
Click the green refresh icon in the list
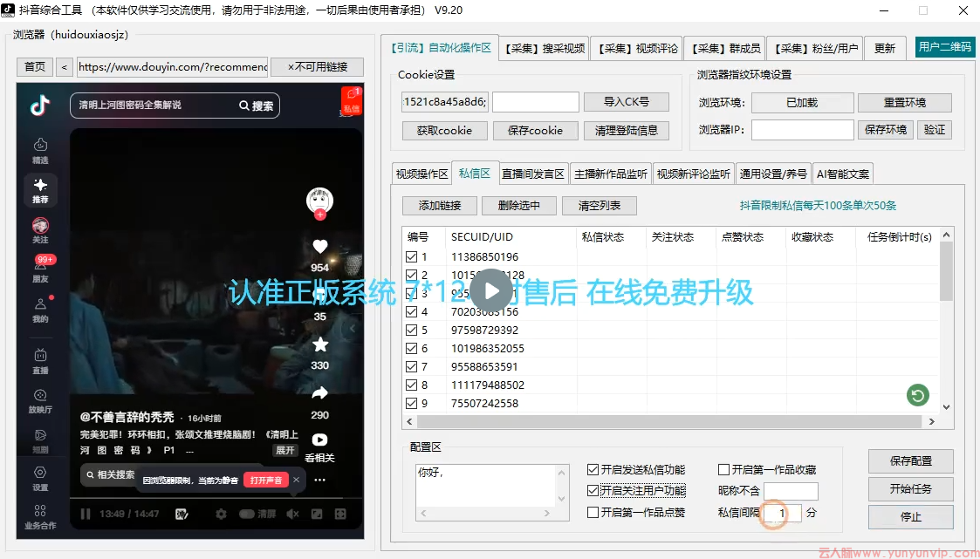pyautogui.click(x=917, y=395)
